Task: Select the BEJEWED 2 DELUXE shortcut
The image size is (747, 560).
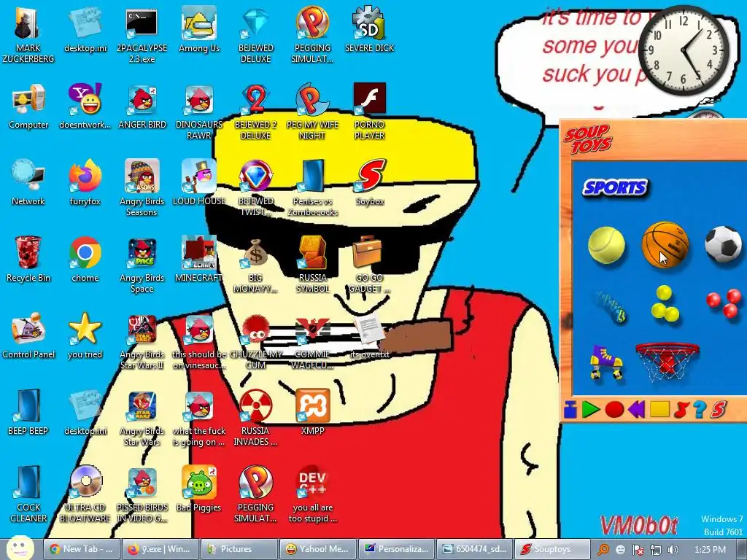Action: (x=256, y=112)
